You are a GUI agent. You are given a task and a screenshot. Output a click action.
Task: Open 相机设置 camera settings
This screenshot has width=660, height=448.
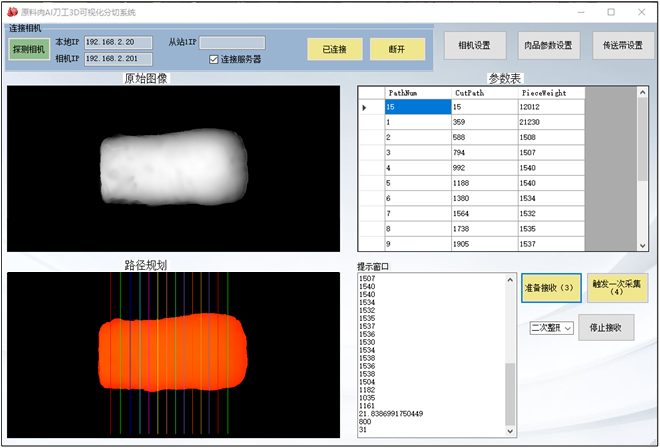474,45
